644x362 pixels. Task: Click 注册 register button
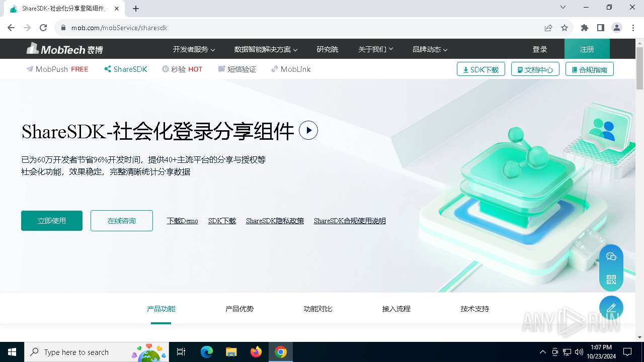click(x=587, y=49)
